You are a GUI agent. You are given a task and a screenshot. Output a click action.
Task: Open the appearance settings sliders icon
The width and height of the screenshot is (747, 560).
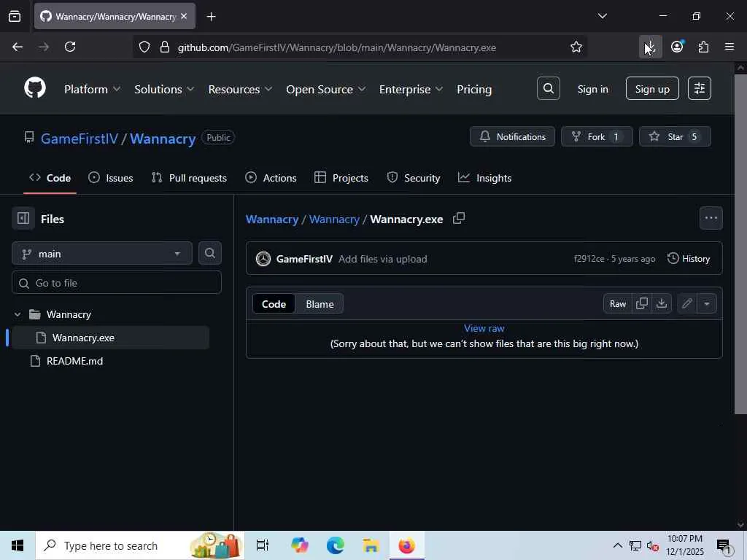[700, 88]
